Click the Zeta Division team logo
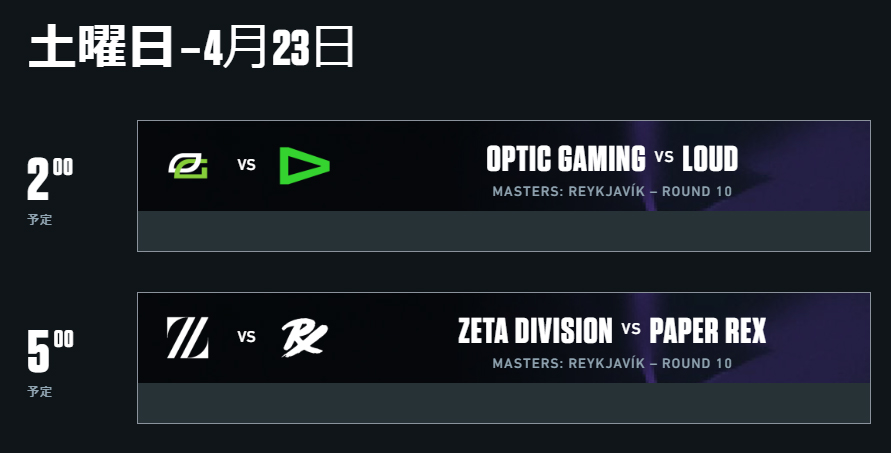 188,338
